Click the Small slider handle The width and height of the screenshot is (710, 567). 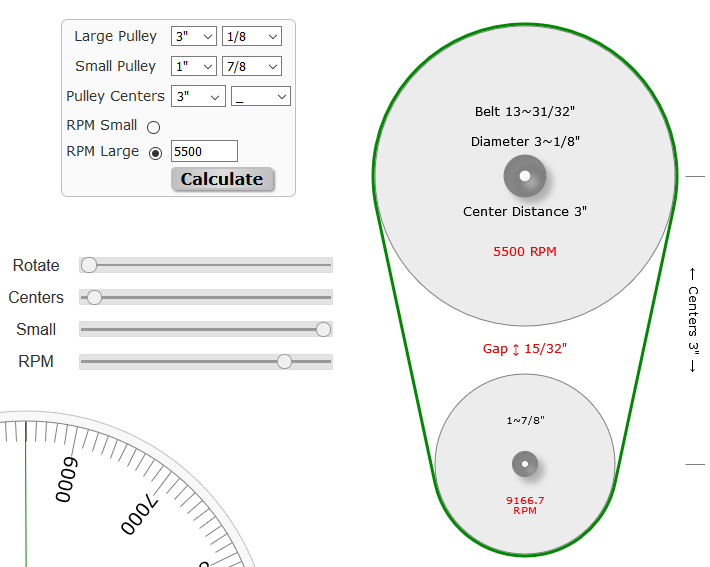coord(323,329)
